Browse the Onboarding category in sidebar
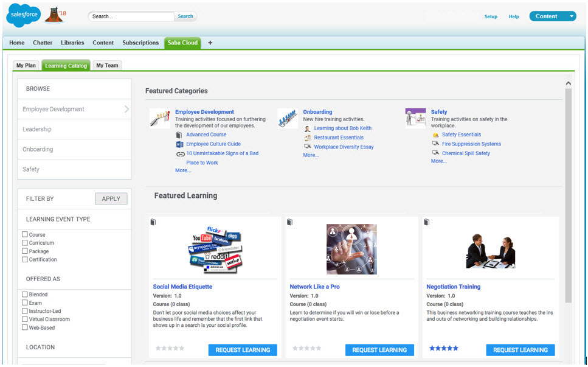The image size is (588, 367). (x=75, y=149)
